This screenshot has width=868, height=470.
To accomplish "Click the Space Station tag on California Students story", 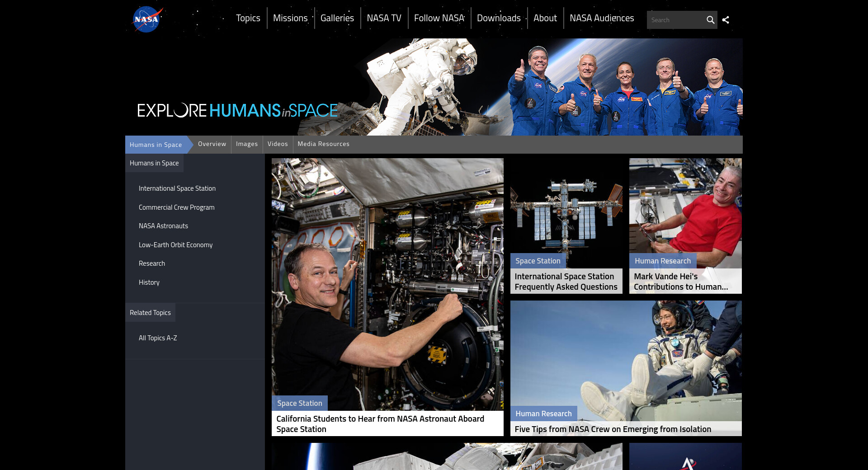I will coord(300,403).
